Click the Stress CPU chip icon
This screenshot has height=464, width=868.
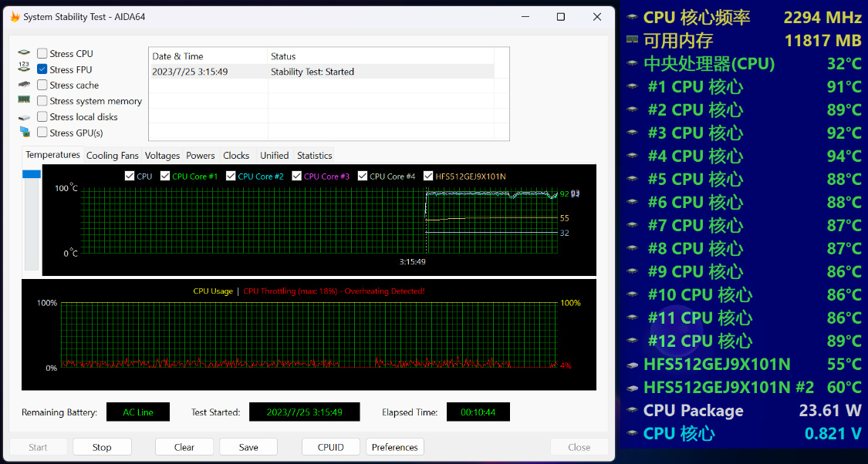point(24,53)
